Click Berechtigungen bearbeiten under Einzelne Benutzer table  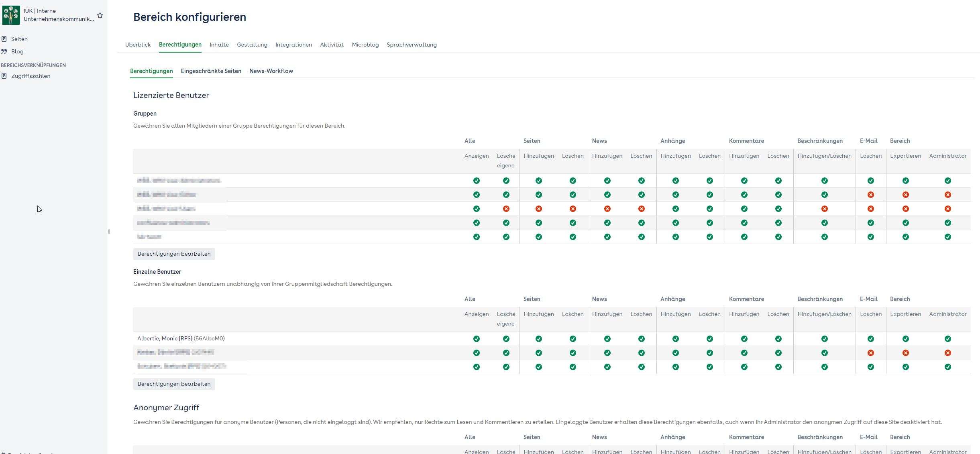(x=174, y=384)
